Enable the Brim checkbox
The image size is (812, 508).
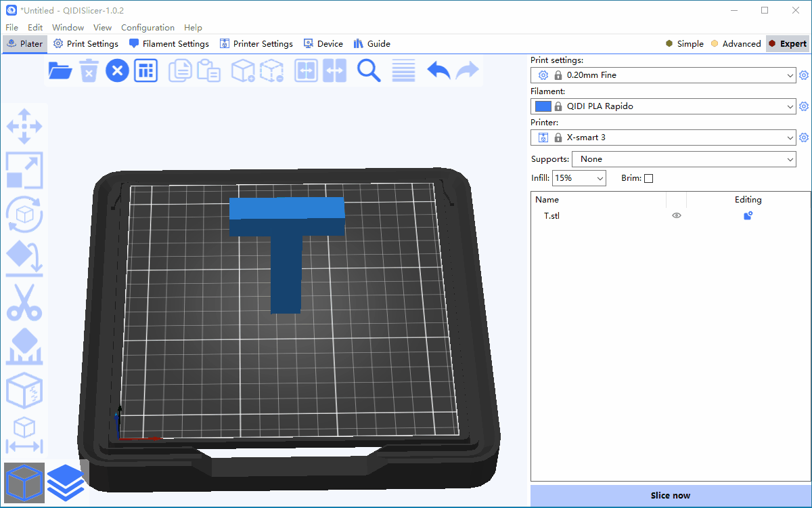click(x=648, y=179)
